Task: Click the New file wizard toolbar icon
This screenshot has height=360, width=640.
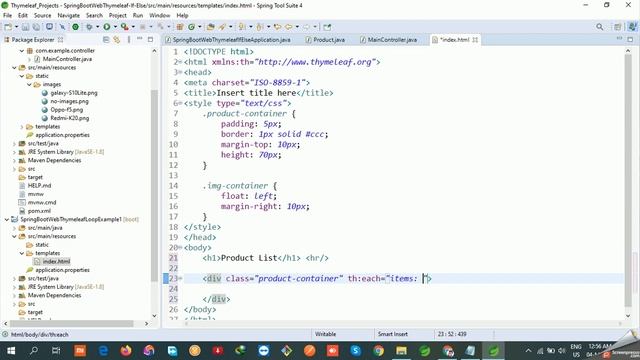Action: tap(8, 27)
